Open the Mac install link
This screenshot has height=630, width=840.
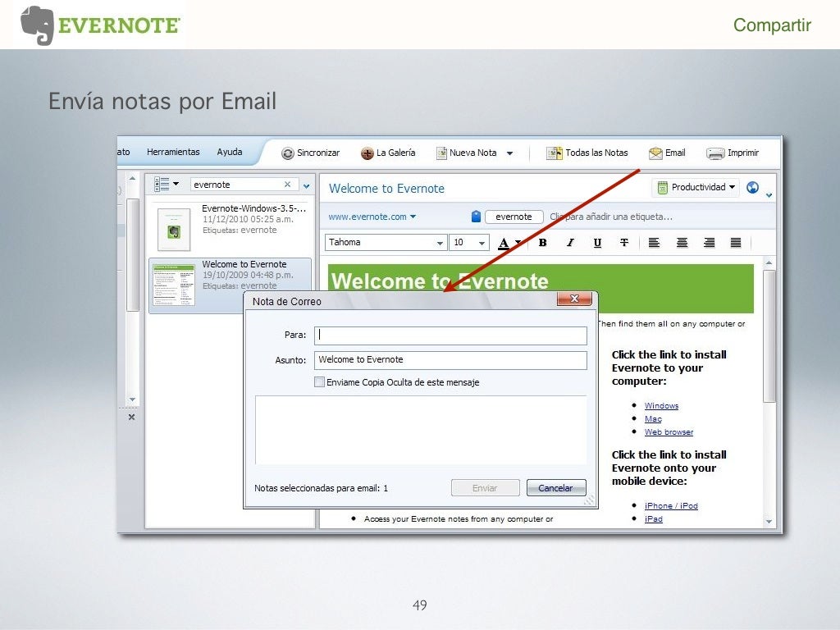tap(653, 419)
